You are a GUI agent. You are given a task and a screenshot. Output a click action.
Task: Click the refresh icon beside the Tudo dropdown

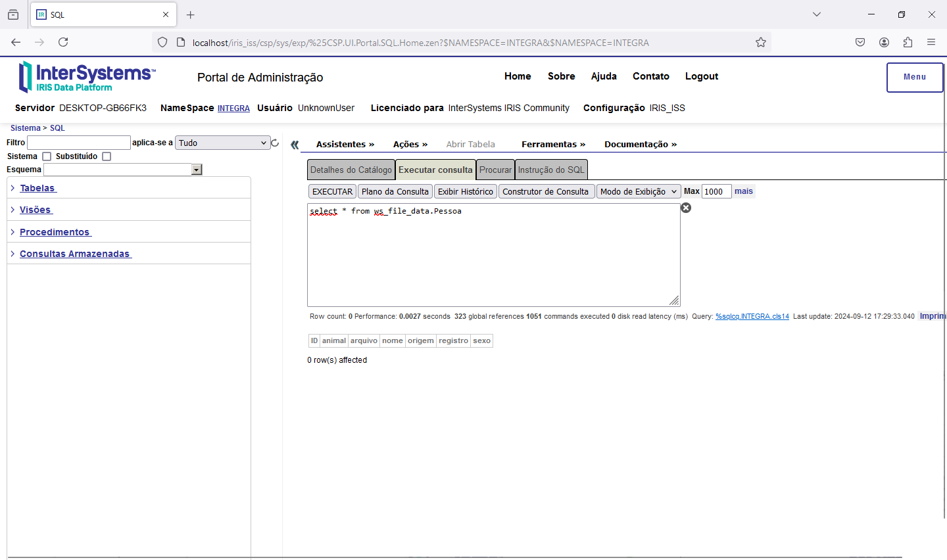point(275,143)
